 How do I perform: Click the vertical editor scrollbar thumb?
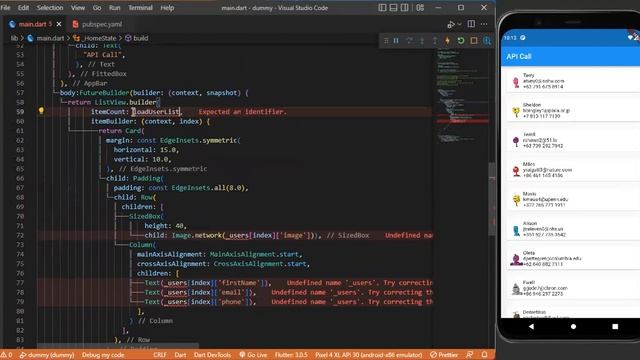coord(492,199)
